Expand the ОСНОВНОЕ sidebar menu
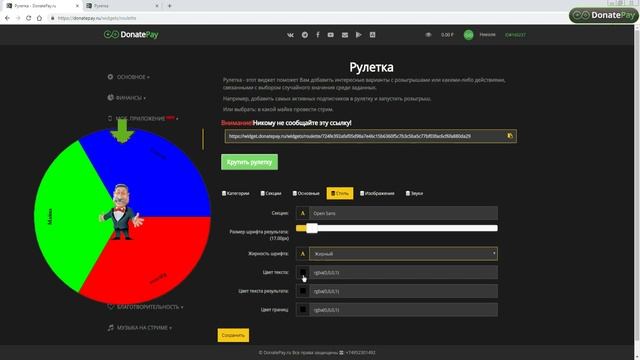 (128, 77)
